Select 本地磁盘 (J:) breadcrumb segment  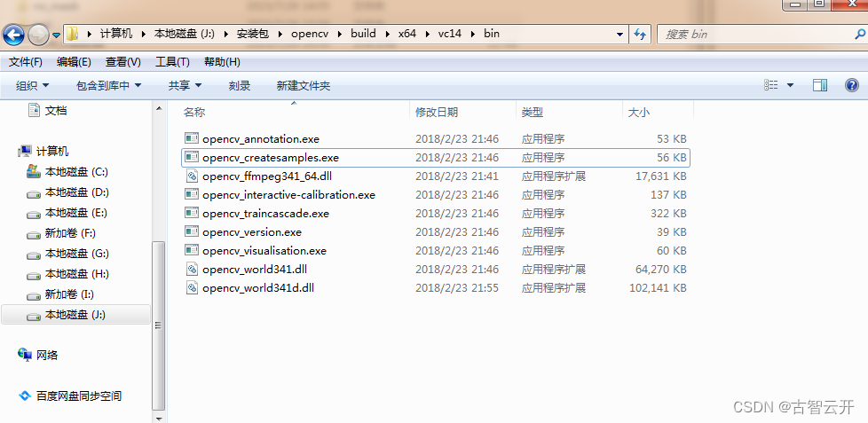coord(185,34)
